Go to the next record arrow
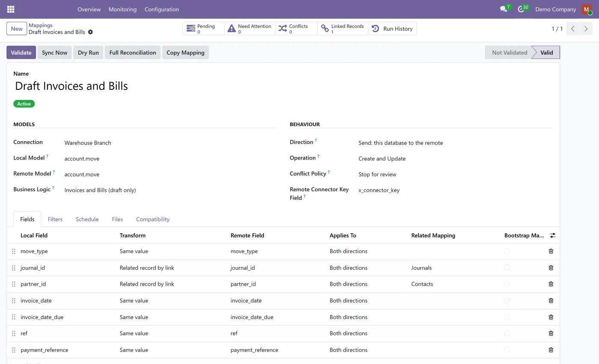 (x=586, y=29)
